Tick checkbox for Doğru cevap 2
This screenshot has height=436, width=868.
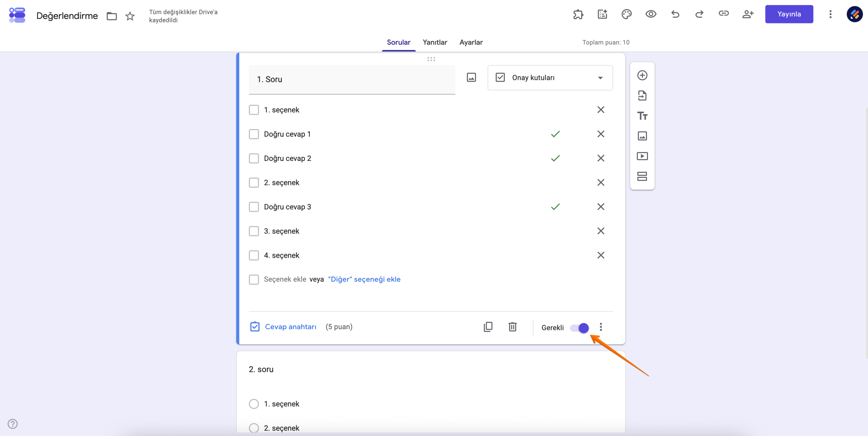(254, 158)
